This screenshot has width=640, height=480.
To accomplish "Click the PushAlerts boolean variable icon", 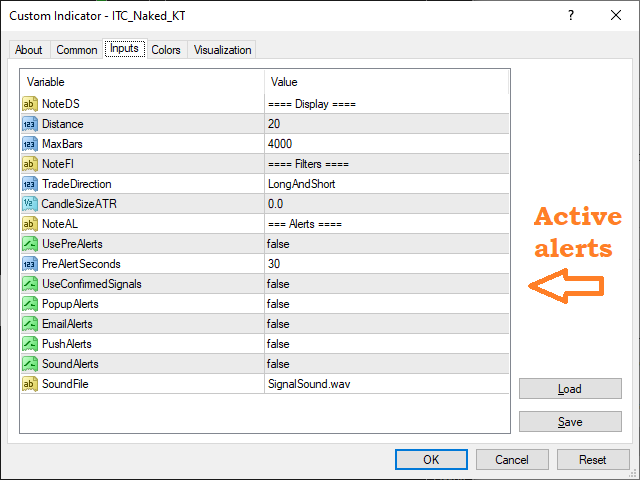I will point(29,344).
